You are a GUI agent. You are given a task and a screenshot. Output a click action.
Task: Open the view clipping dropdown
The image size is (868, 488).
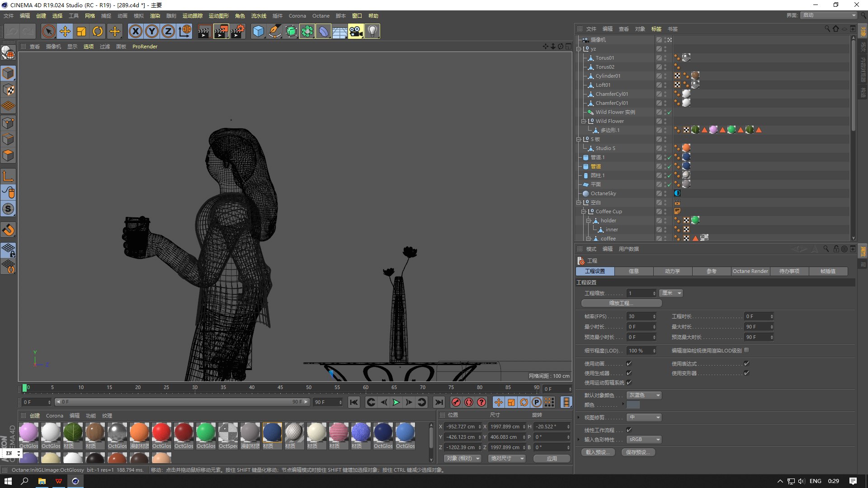(x=644, y=417)
